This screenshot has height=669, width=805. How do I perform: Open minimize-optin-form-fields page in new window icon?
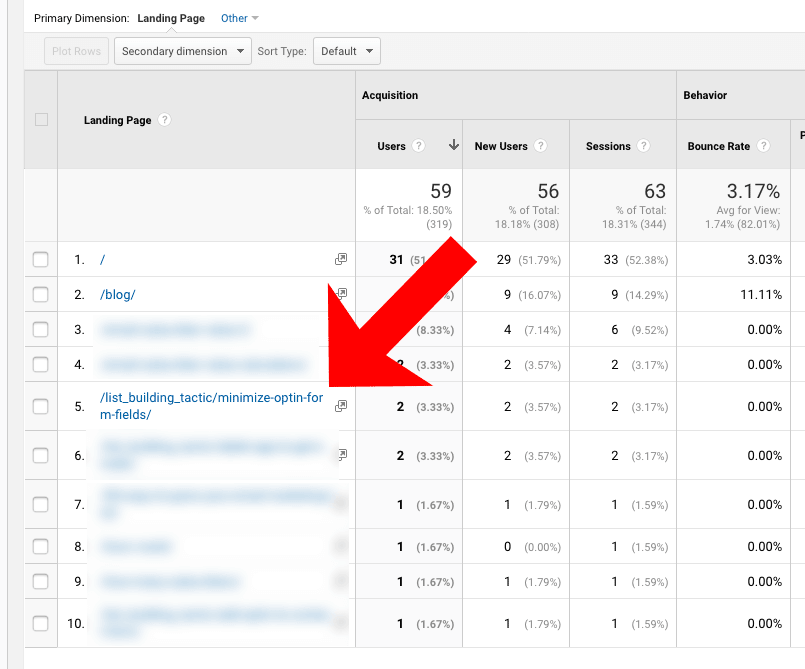341,406
